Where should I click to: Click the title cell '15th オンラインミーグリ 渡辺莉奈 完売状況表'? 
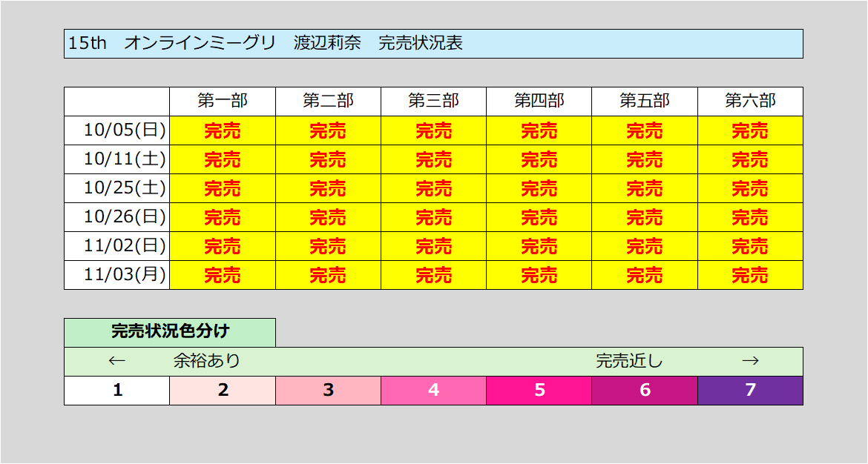[x=433, y=44]
